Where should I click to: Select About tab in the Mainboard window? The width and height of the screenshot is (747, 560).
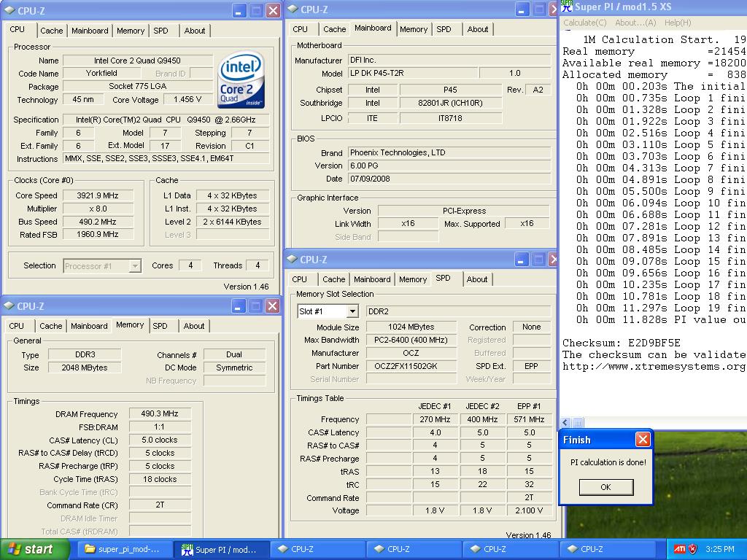(x=477, y=29)
